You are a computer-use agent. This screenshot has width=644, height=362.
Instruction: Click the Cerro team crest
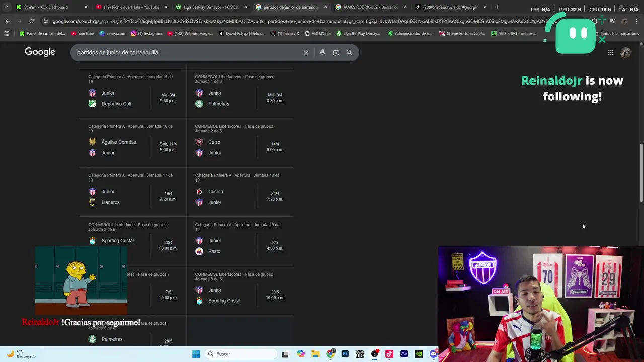[x=199, y=142]
